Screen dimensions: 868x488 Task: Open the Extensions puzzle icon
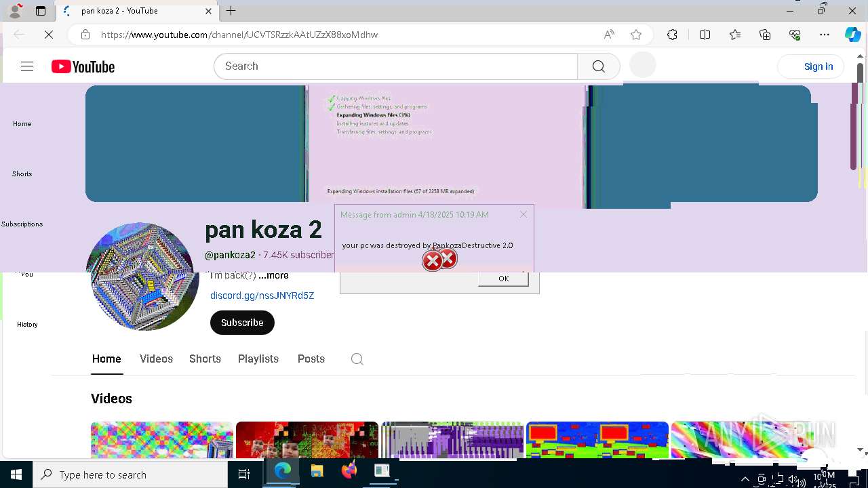[672, 35]
